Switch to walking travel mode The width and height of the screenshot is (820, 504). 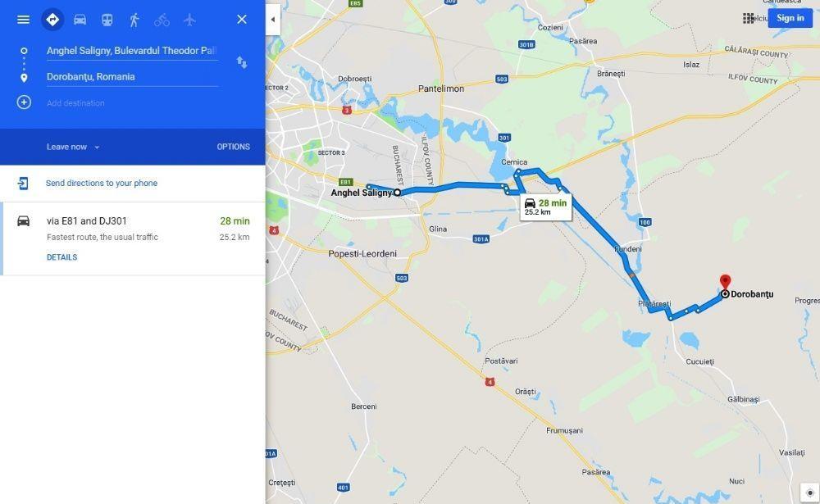(x=134, y=20)
